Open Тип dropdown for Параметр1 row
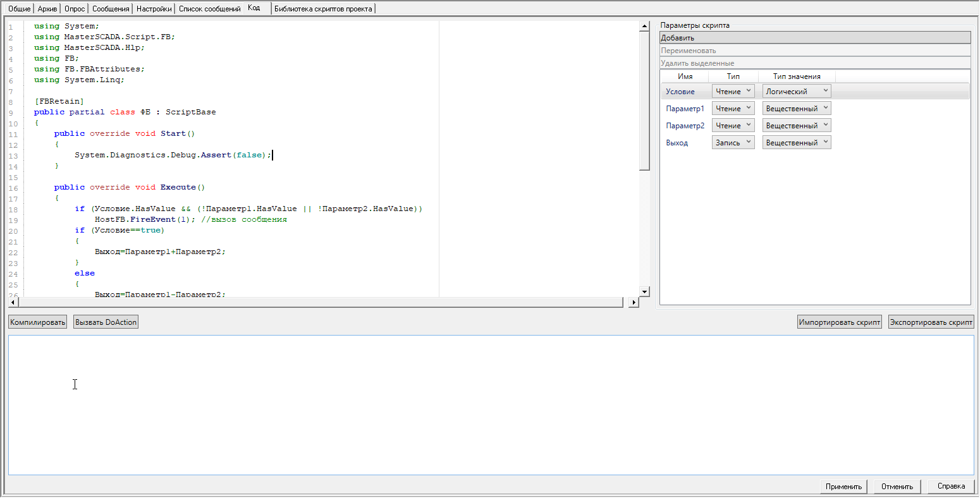 point(733,109)
